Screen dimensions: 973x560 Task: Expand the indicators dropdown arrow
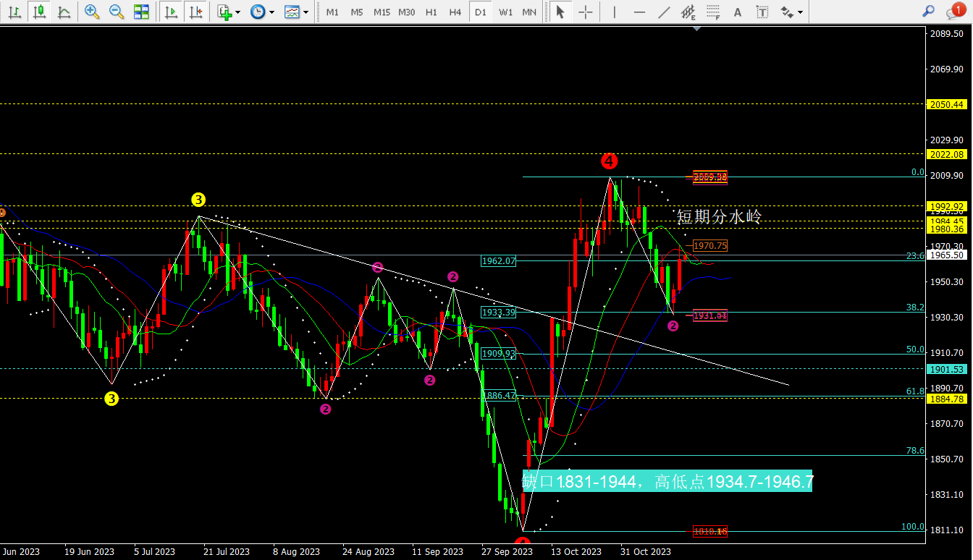point(238,12)
